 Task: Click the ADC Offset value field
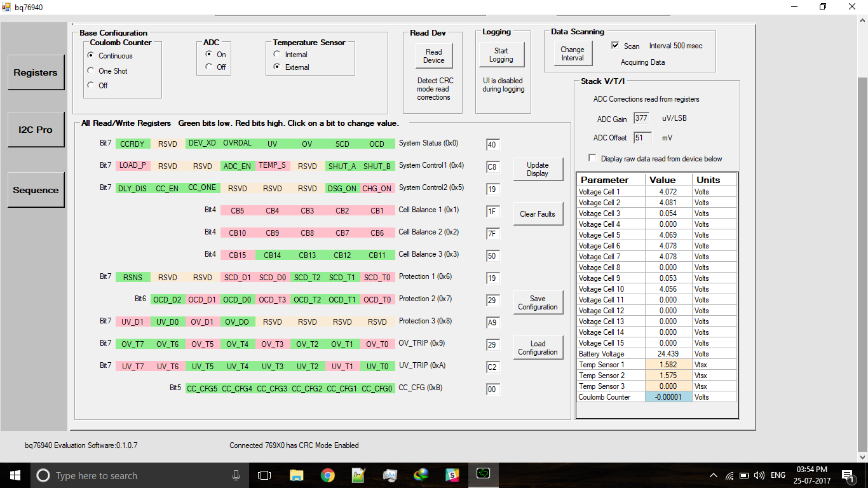coord(642,137)
